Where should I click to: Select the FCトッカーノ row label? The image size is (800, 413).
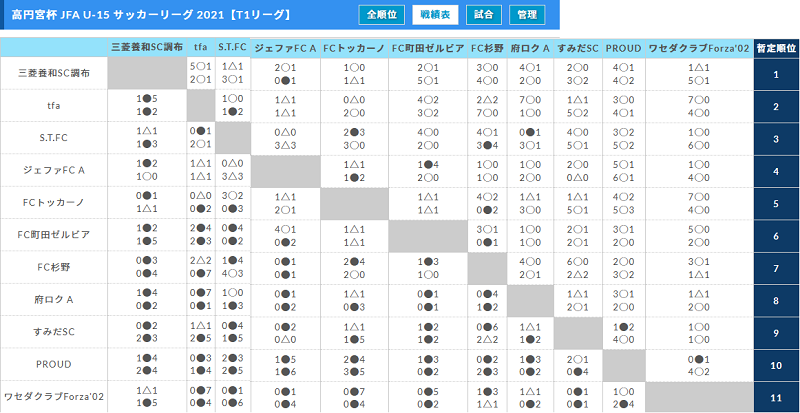click(x=54, y=203)
